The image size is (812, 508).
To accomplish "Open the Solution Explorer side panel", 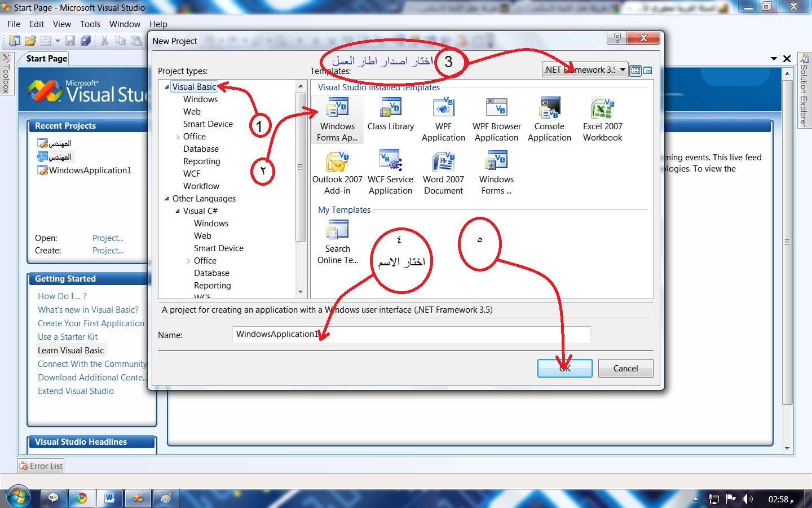I will 804,90.
